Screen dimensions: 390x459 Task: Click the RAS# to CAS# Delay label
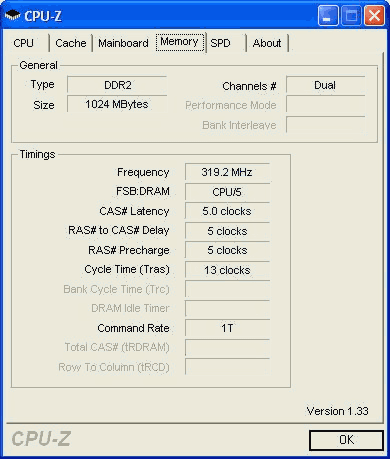tap(119, 230)
